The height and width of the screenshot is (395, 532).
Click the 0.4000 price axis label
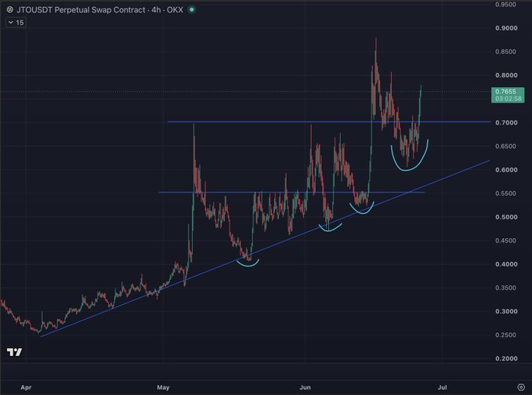506,264
